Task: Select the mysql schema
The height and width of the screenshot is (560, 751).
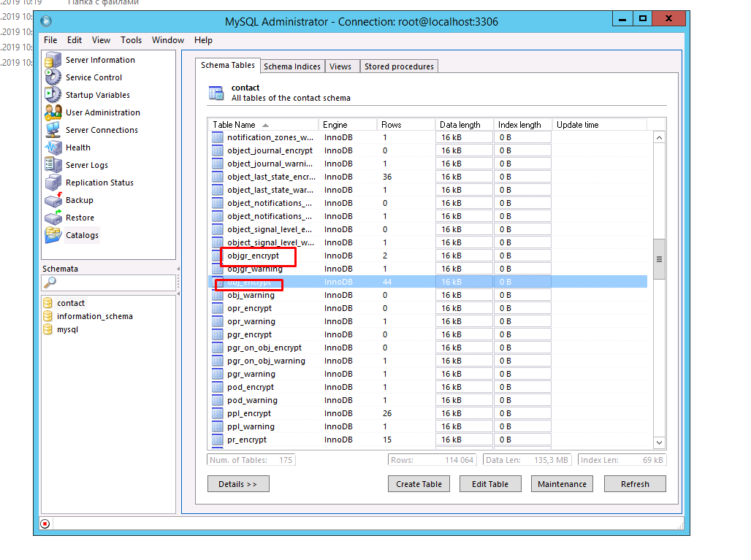Action: [67, 329]
